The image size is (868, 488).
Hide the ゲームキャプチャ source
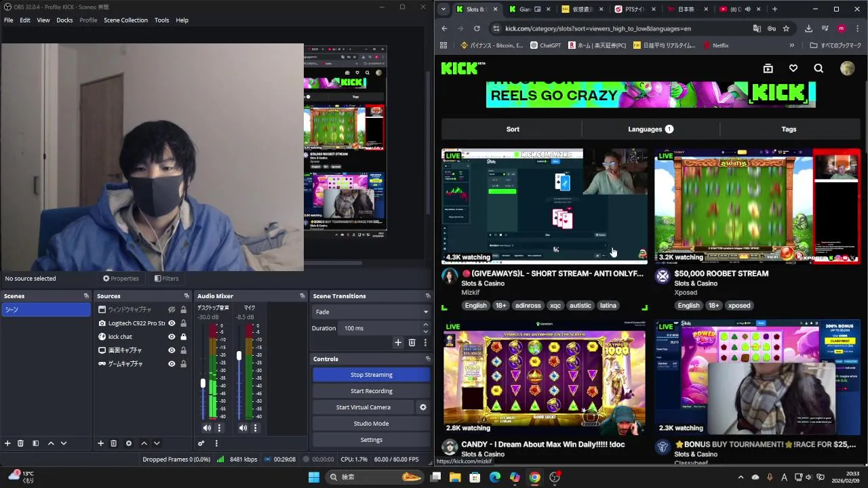tap(172, 364)
